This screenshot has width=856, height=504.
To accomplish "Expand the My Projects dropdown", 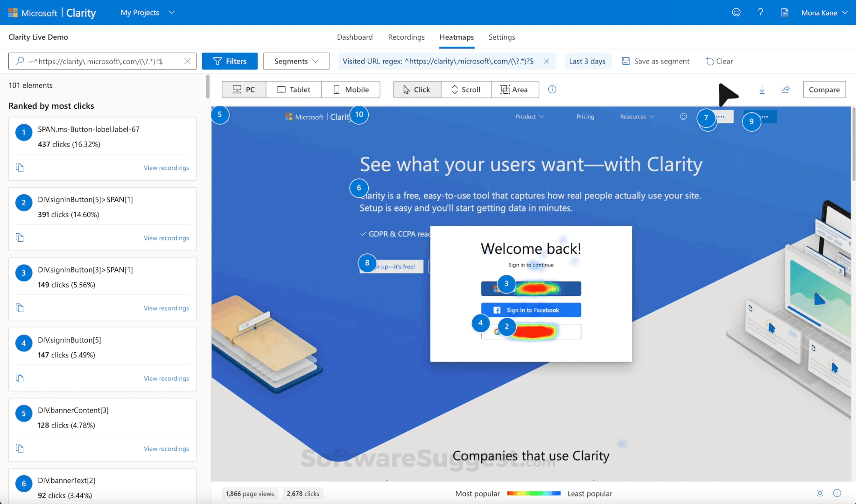I will [147, 13].
